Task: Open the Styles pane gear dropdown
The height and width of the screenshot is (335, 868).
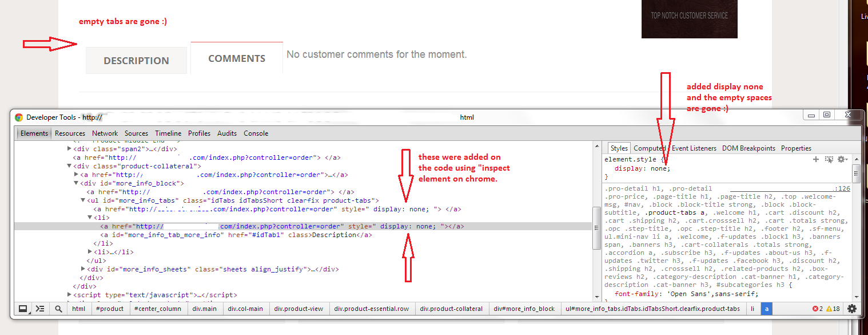Action: (842, 159)
